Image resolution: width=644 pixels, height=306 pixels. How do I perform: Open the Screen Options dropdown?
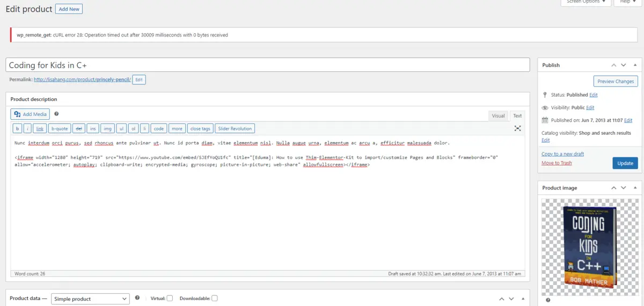[586, 2]
